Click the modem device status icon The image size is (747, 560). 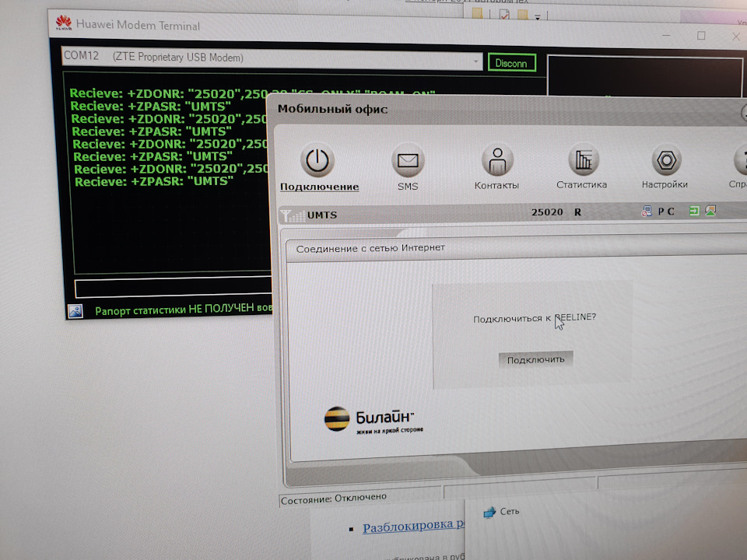(x=647, y=212)
